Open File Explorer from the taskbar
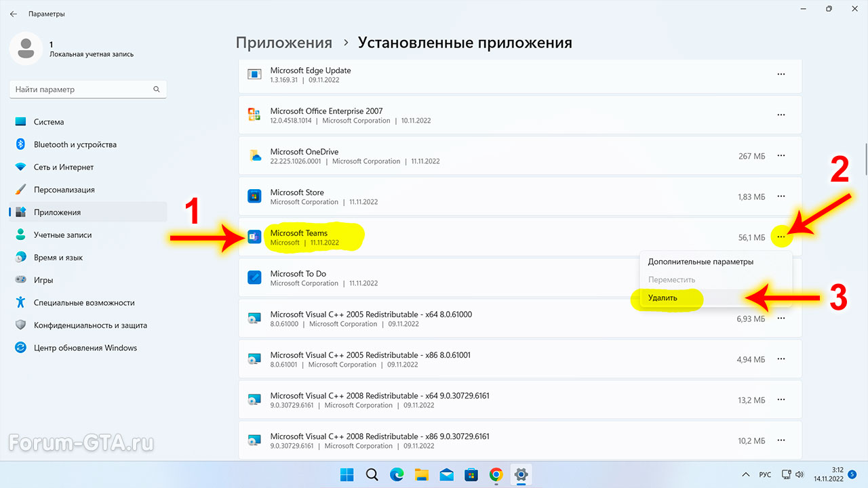 pos(422,474)
